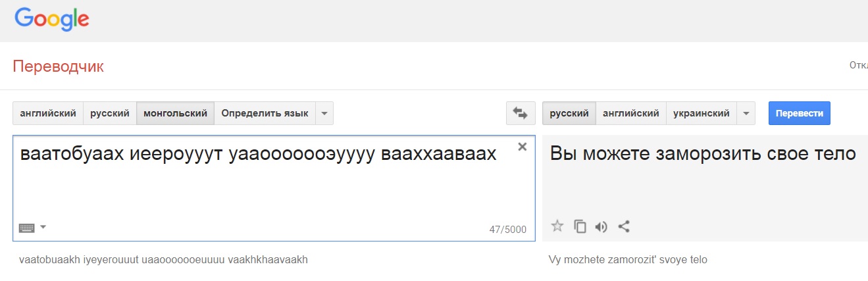
Task: Open keyboard input options dropdown arrow
Action: click(x=43, y=227)
